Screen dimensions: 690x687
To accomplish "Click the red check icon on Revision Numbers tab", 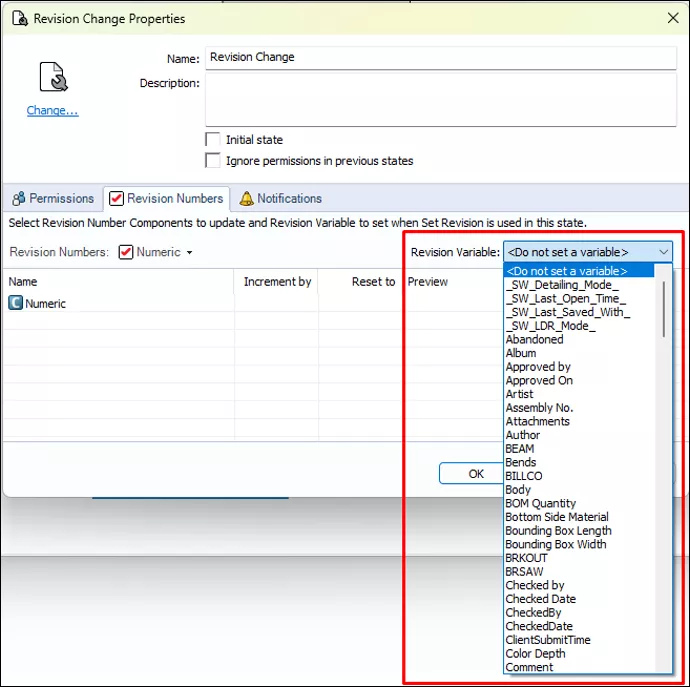I will [117, 198].
